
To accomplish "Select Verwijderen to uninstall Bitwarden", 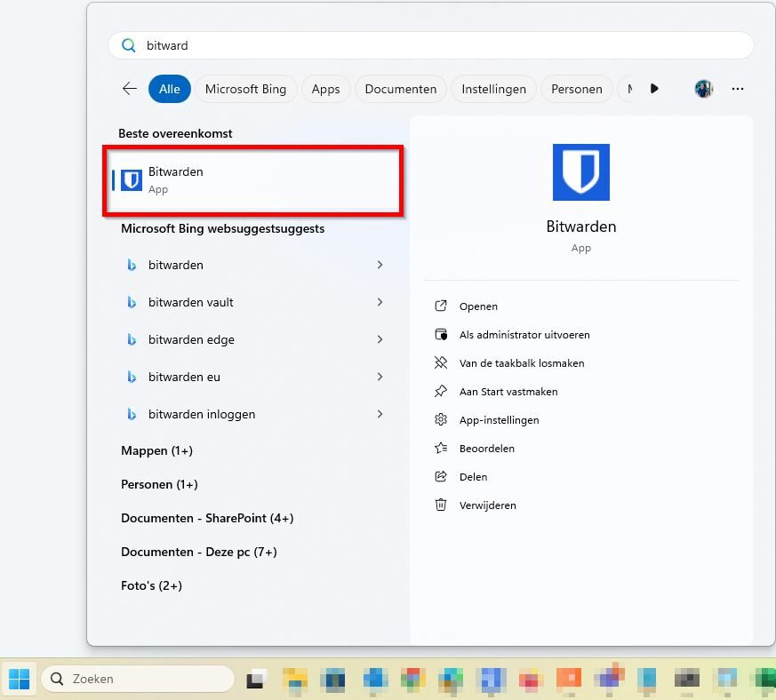I will pyautogui.click(x=487, y=505).
